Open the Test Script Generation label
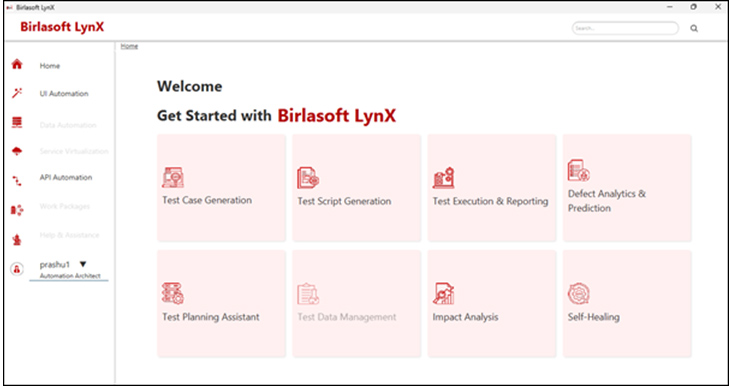The height and width of the screenshot is (387, 733). (x=344, y=201)
